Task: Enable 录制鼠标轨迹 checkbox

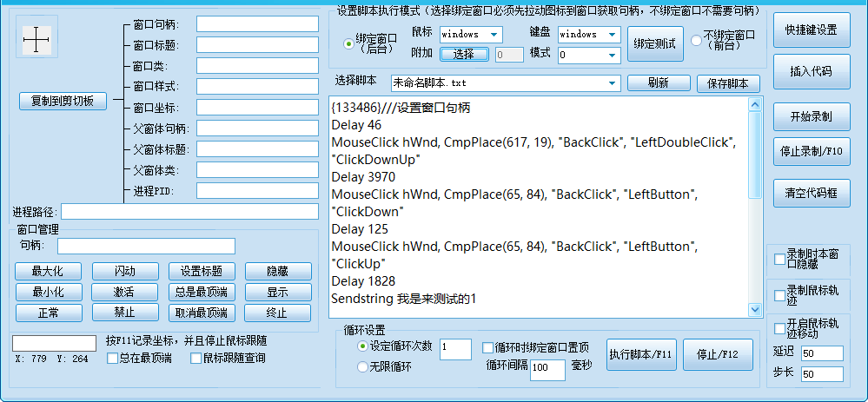Action: [779, 295]
